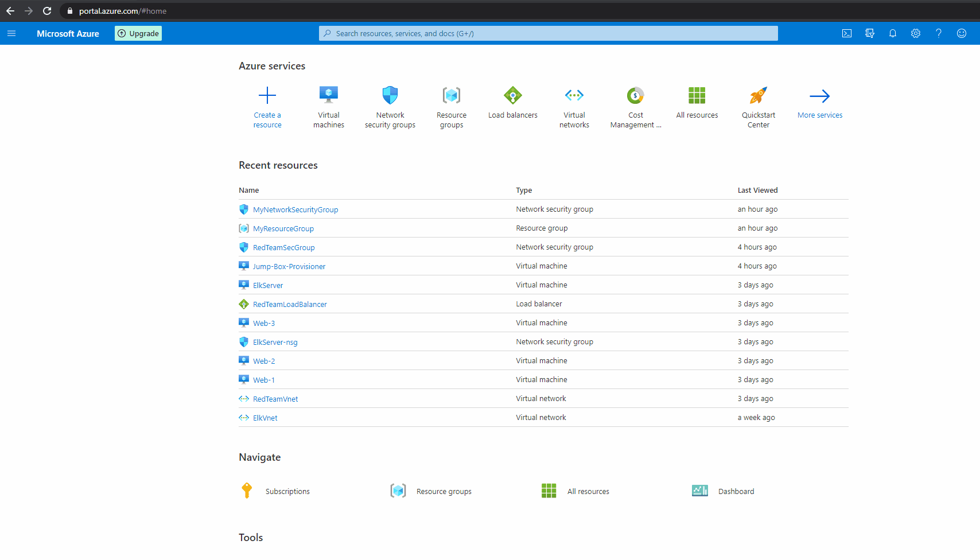Image resolution: width=980 pixels, height=560 pixels.
Task: Click the Last Viewed column header
Action: pyautogui.click(x=757, y=190)
